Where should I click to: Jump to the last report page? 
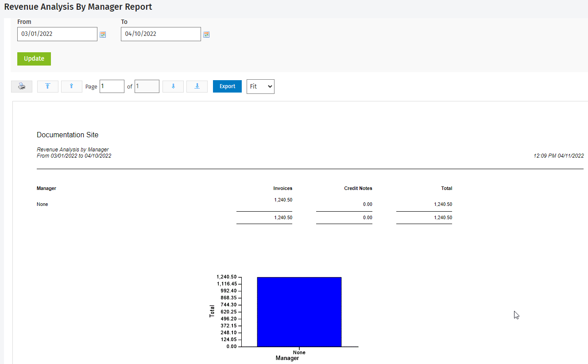(x=197, y=86)
